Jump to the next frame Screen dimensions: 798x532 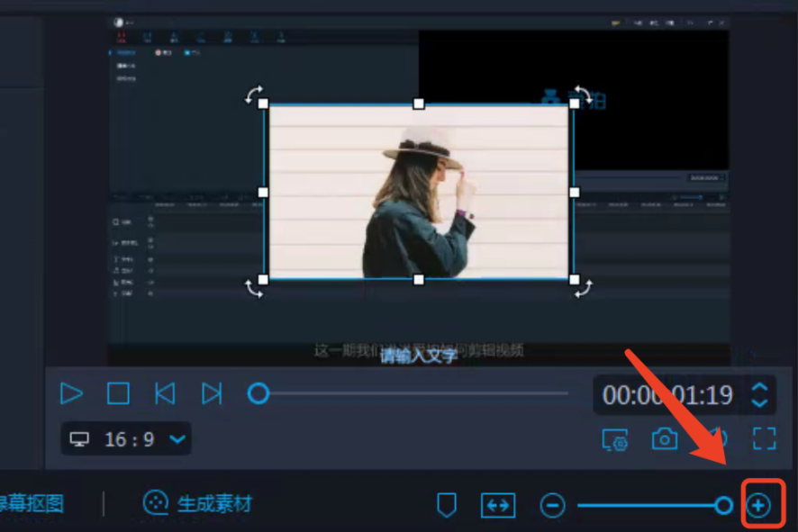click(x=210, y=394)
